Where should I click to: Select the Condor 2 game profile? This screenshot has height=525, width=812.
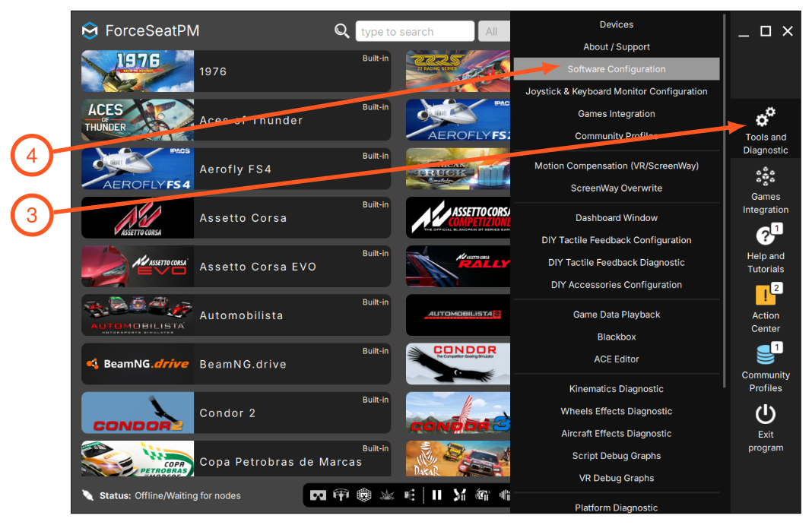(x=236, y=413)
